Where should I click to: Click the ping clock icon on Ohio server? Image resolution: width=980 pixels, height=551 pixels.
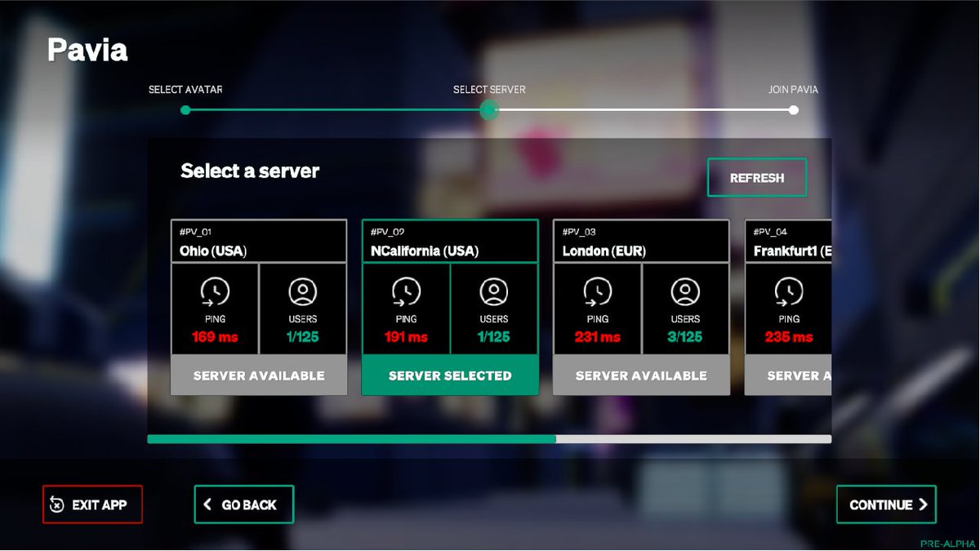pos(215,292)
